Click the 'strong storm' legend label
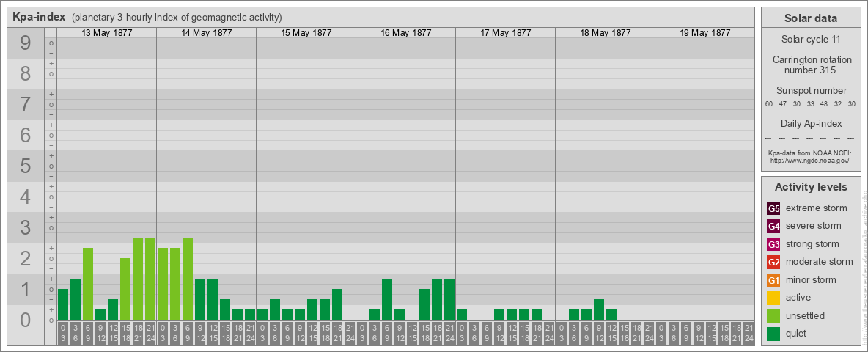The image size is (868, 352). pyautogui.click(x=812, y=244)
